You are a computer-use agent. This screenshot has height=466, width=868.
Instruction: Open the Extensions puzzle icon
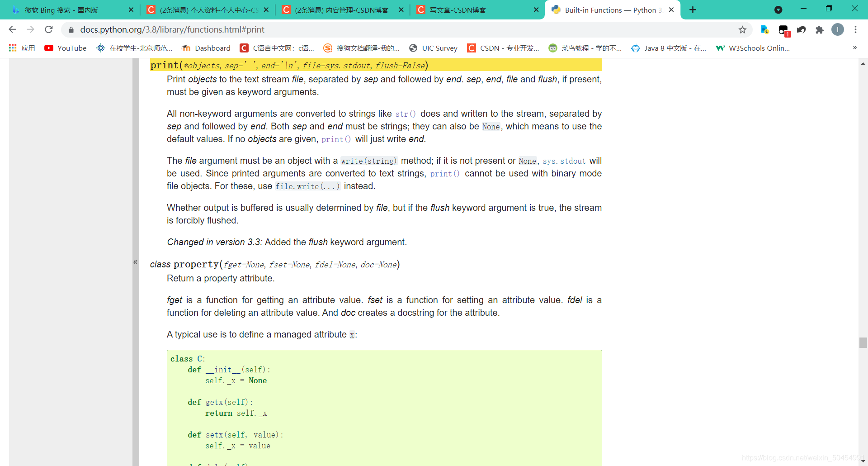click(x=819, y=30)
